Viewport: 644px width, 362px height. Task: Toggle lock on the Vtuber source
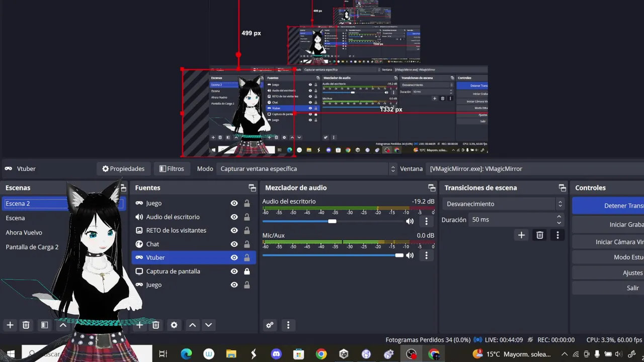coord(247,257)
